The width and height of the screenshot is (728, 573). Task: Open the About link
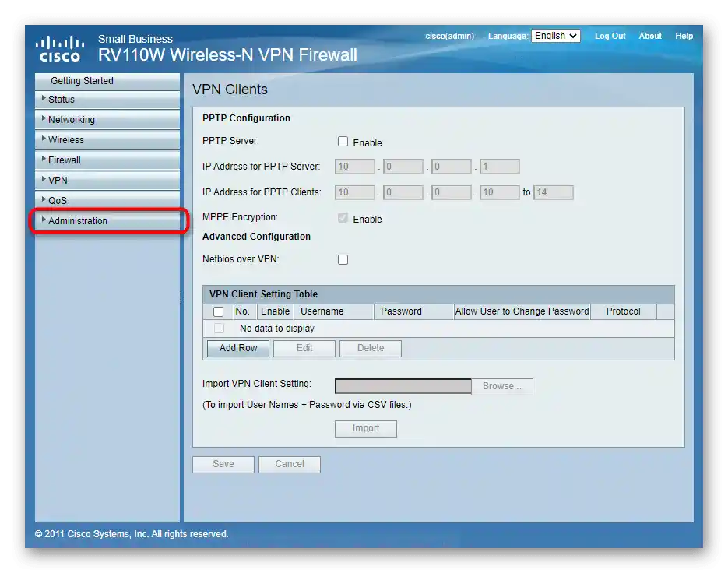coord(650,36)
